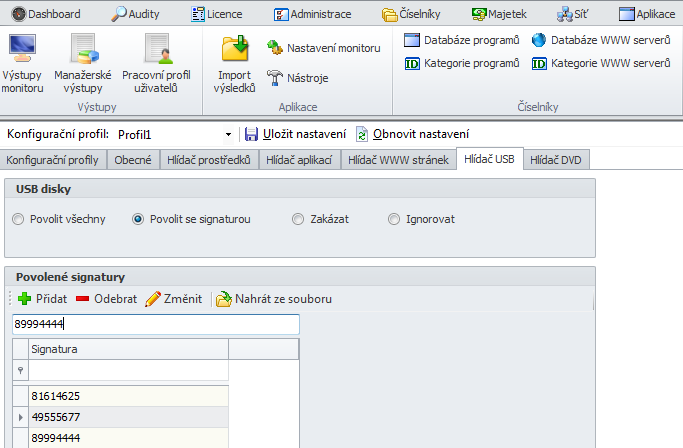Image resolution: width=683 pixels, height=448 pixels.
Task: Switch to Hlídač WWW stránek tab
Action: click(x=398, y=160)
